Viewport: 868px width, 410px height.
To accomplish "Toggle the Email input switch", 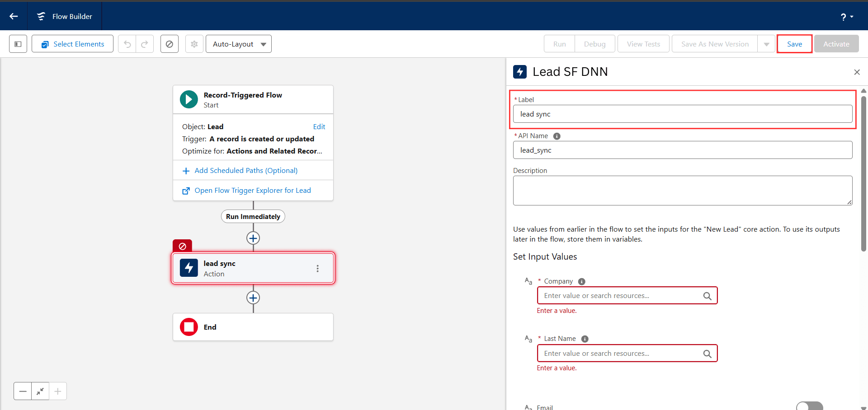I will tap(809, 406).
